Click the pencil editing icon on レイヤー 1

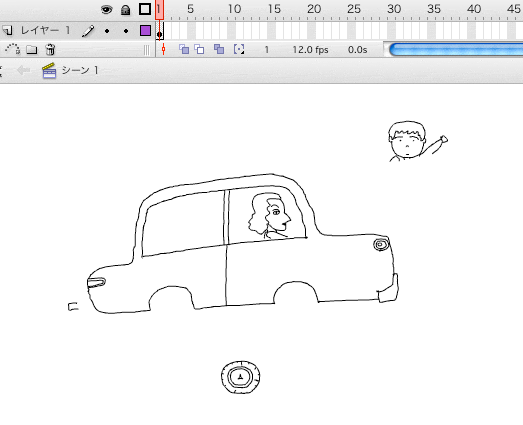point(88,31)
